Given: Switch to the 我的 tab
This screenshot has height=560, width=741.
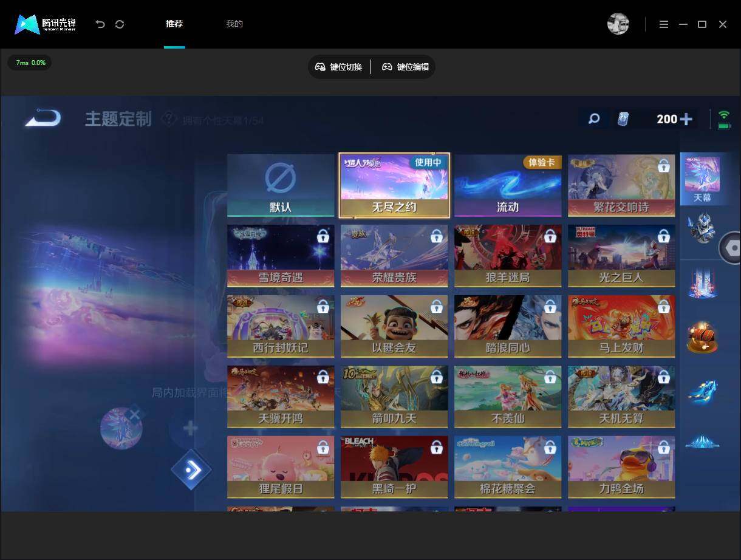Looking at the screenshot, I should (234, 24).
